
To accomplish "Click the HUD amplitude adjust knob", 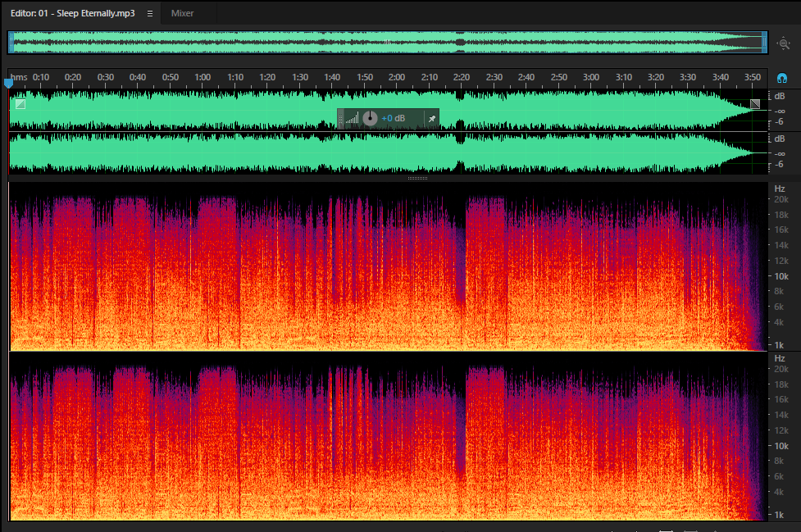I will coord(370,118).
